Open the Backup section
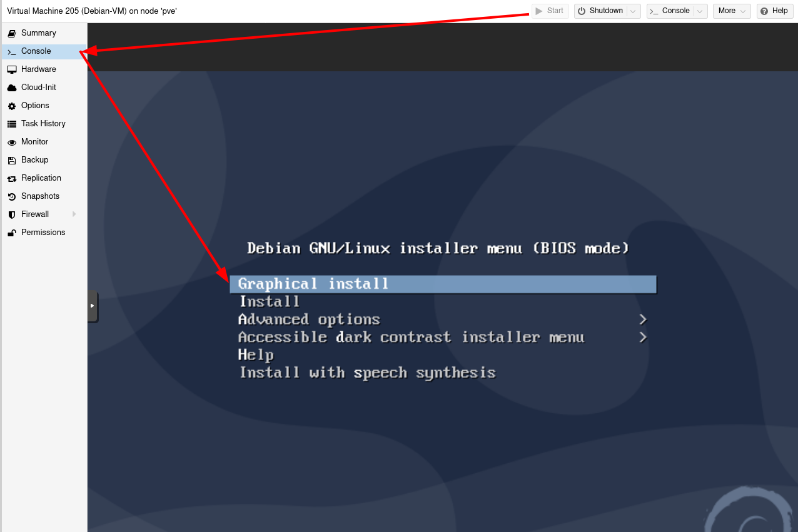 click(x=44, y=160)
